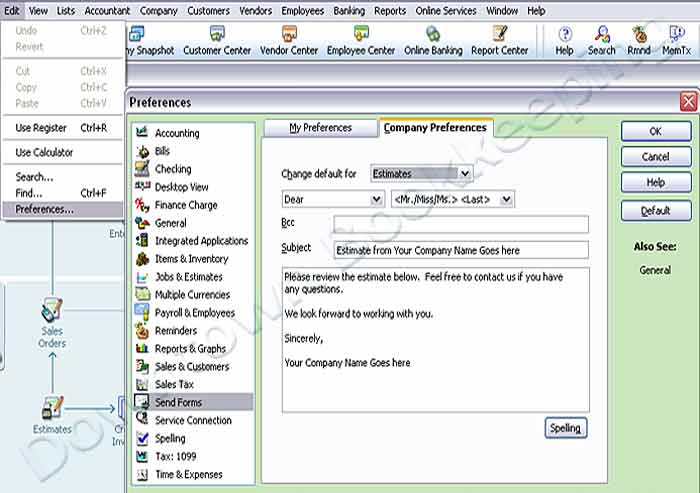Click into the Subject input field

461,250
